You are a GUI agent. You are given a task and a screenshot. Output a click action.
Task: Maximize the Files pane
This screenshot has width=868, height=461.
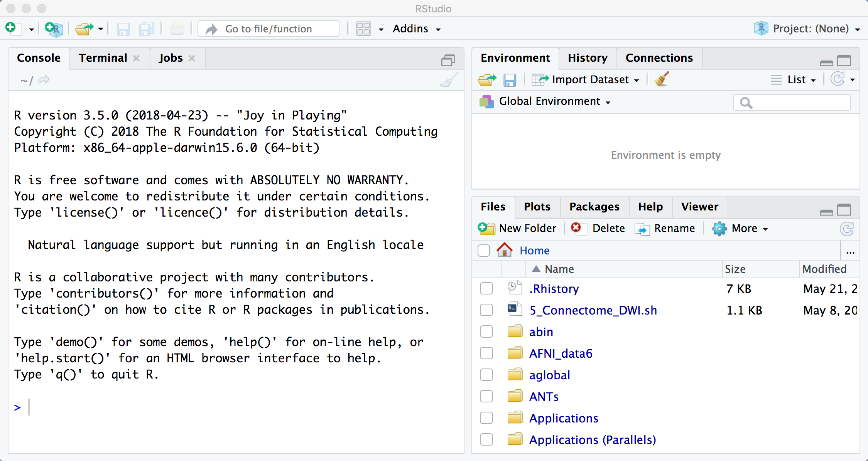coord(844,210)
